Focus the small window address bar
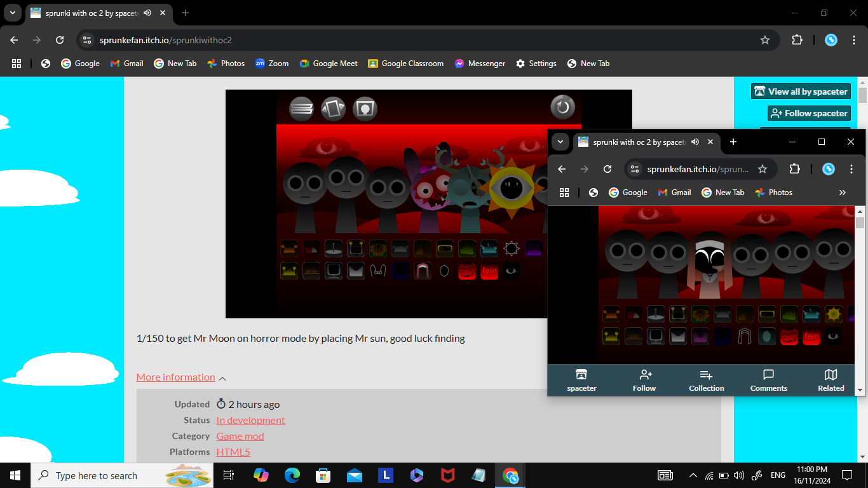The width and height of the screenshot is (868, 488). coord(698,169)
